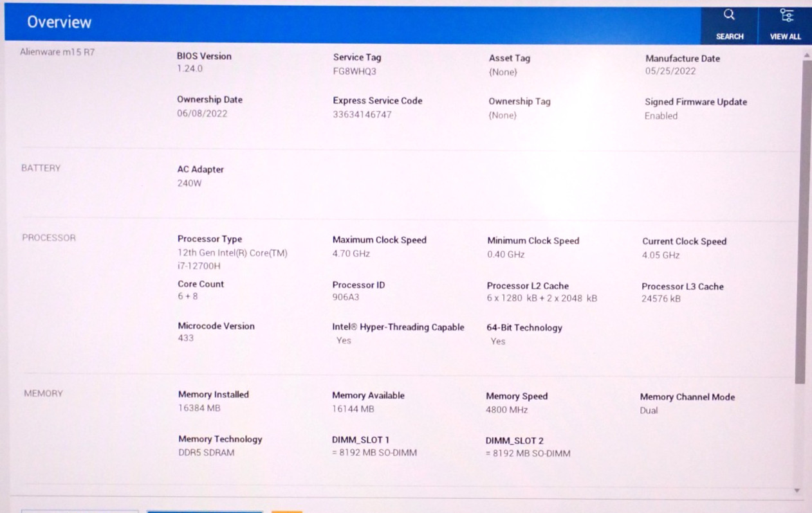812x513 pixels.
Task: Select Minimum Clock Speed 0.40 GHz
Action: (x=506, y=255)
